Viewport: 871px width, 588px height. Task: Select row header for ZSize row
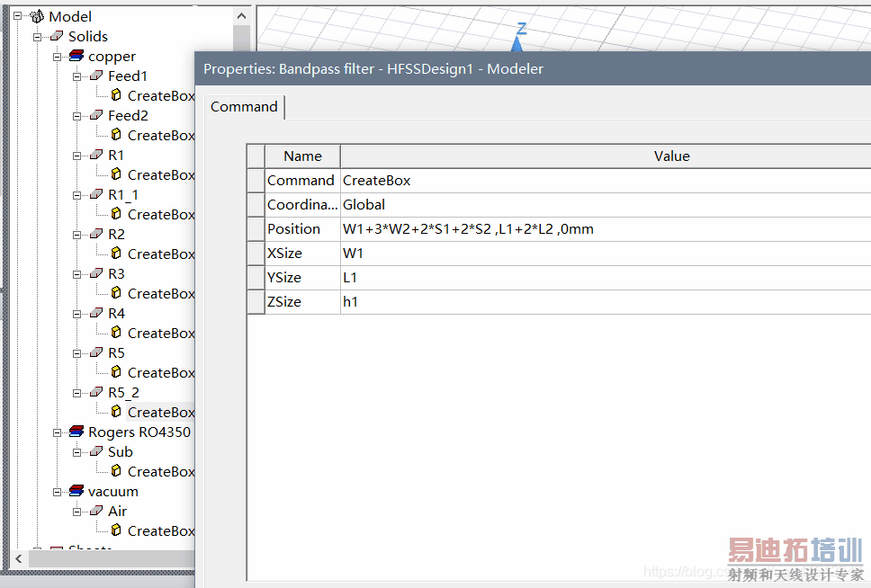coord(256,301)
